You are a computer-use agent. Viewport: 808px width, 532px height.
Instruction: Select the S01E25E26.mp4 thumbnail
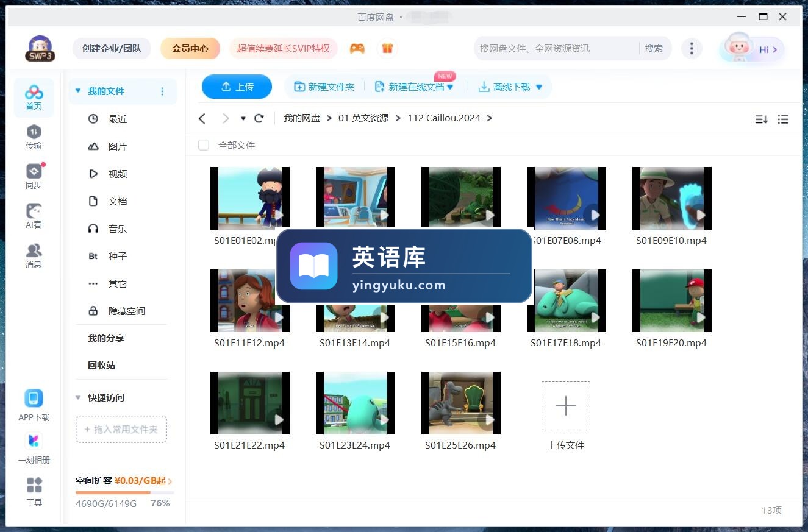coord(461,403)
